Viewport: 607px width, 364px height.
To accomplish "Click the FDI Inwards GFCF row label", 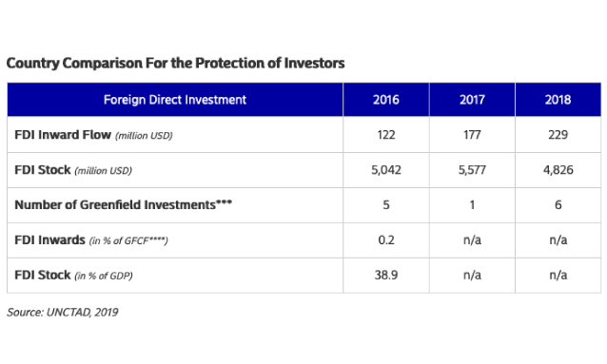I will tap(91, 240).
